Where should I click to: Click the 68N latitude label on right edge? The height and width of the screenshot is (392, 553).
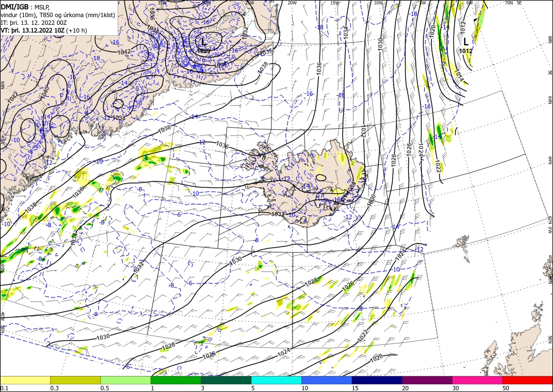pyautogui.click(x=550, y=39)
